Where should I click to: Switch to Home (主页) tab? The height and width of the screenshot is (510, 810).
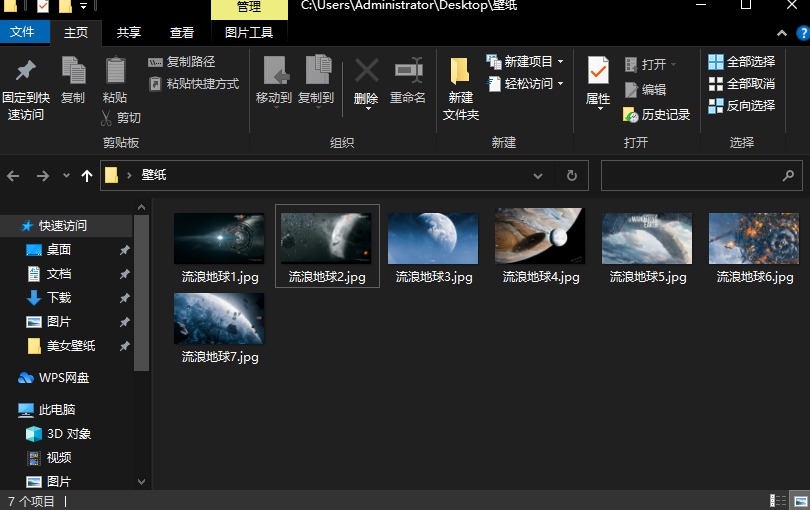(x=76, y=33)
